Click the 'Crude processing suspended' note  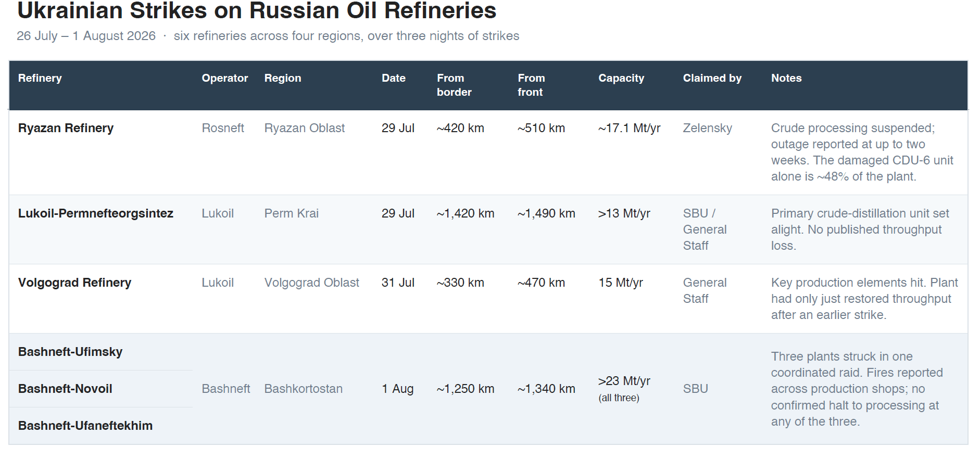point(853,128)
